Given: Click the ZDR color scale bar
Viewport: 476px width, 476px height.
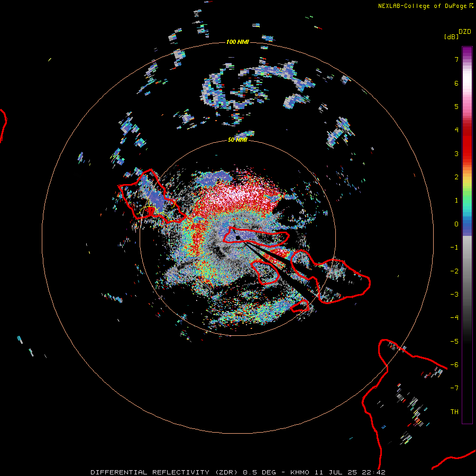Looking at the screenshot, I should click(x=467, y=235).
